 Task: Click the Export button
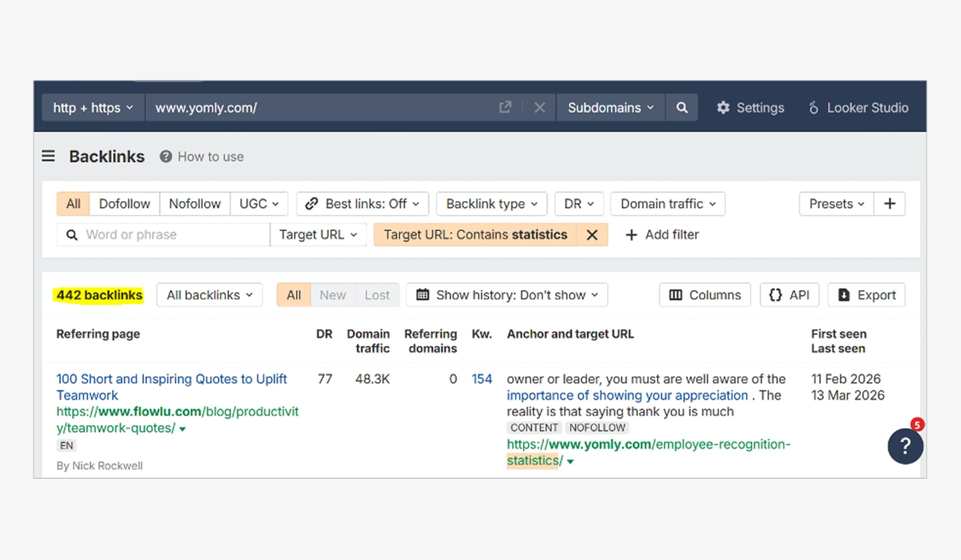click(866, 295)
